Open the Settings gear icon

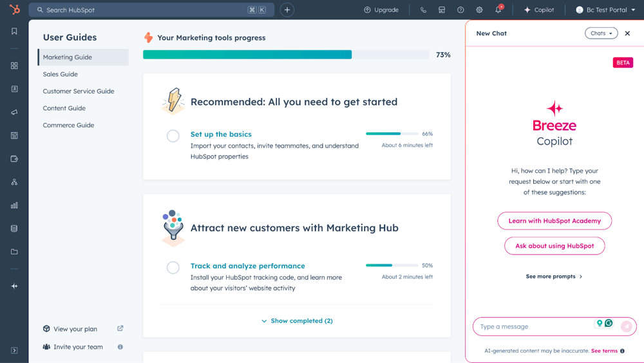pyautogui.click(x=479, y=10)
